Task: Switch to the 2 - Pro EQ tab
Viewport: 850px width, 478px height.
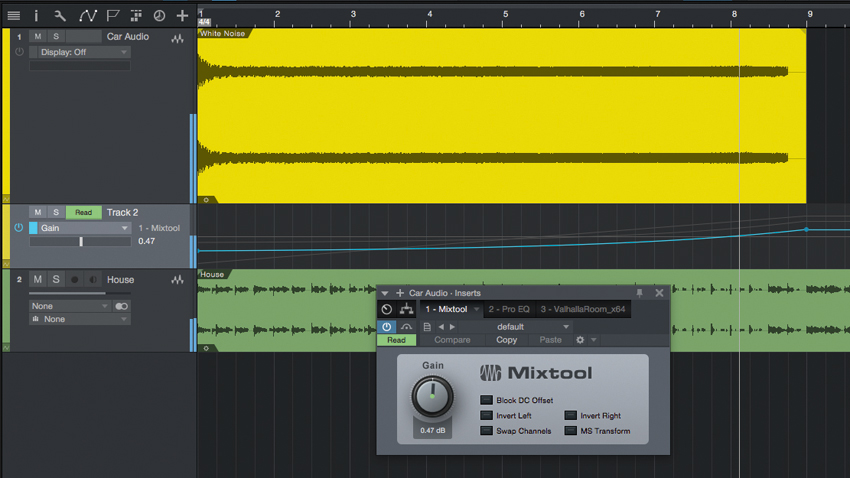Action: tap(508, 309)
